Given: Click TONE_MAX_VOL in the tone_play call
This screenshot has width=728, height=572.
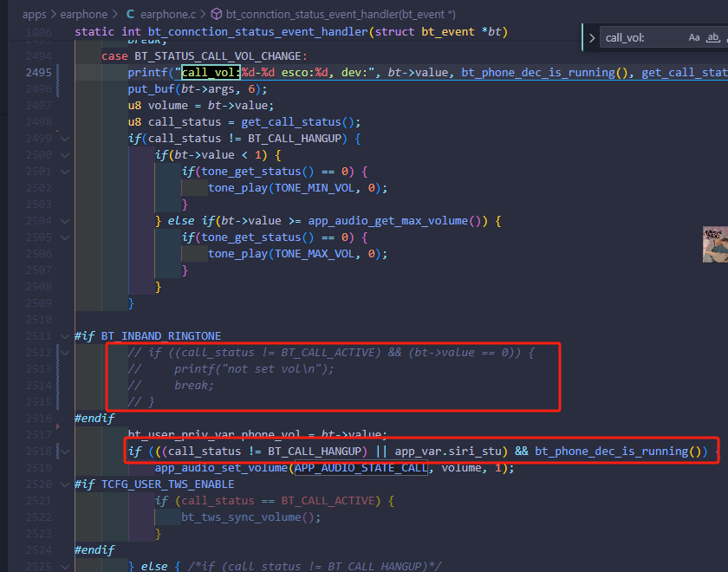Looking at the screenshot, I should point(315,254).
